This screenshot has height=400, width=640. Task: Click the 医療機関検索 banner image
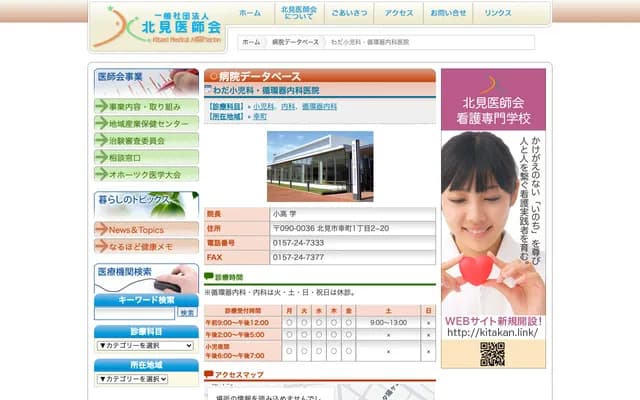pos(147,278)
